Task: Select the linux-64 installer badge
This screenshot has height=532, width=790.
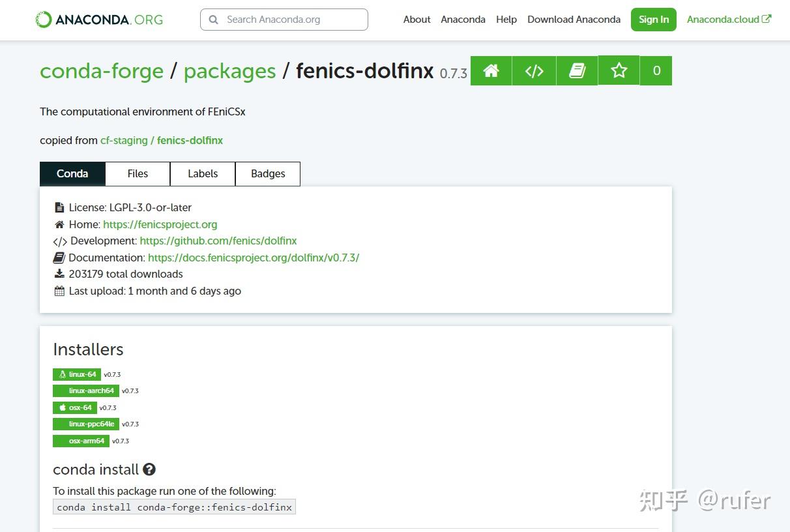Action: tap(76, 374)
